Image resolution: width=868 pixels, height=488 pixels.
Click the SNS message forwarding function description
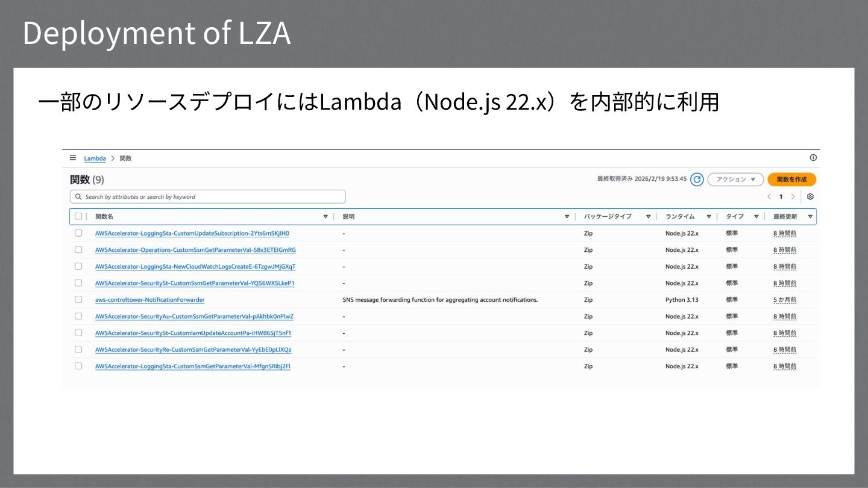[440, 299]
